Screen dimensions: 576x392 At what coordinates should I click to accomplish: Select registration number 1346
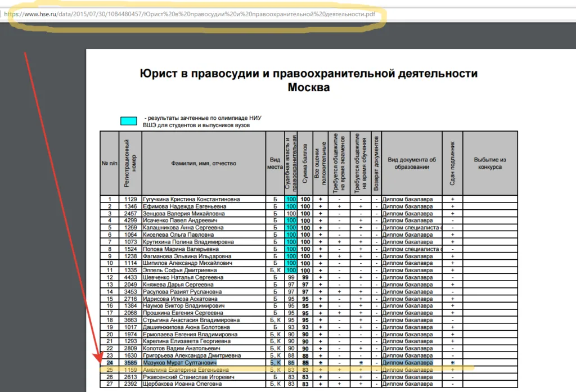130,206
